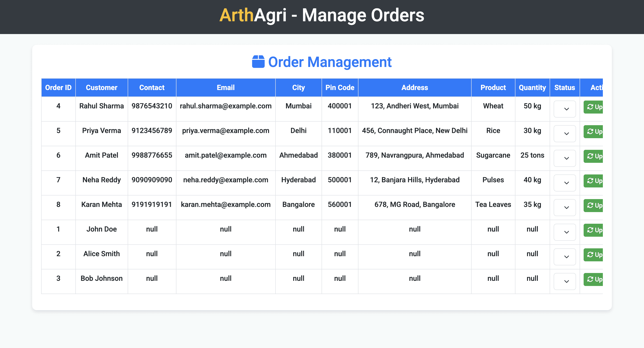Open status dropdown for Tea Leaves order
Image resolution: width=644 pixels, height=348 pixels.
564,207
